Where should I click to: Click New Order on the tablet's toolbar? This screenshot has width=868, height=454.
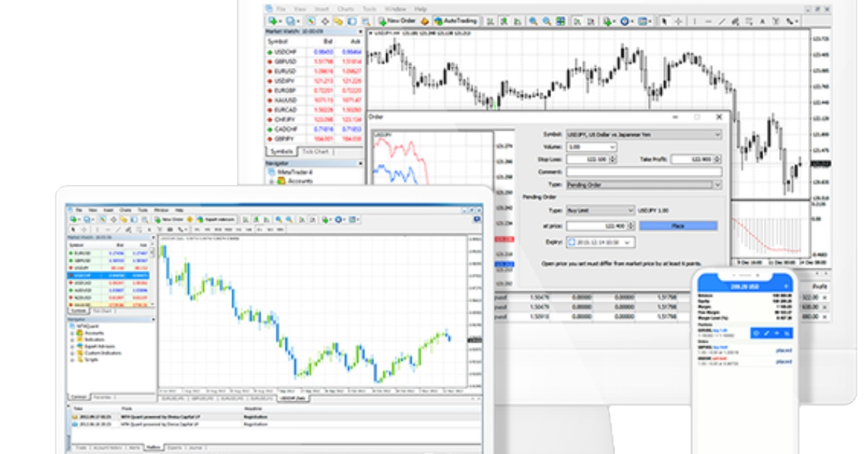169,219
